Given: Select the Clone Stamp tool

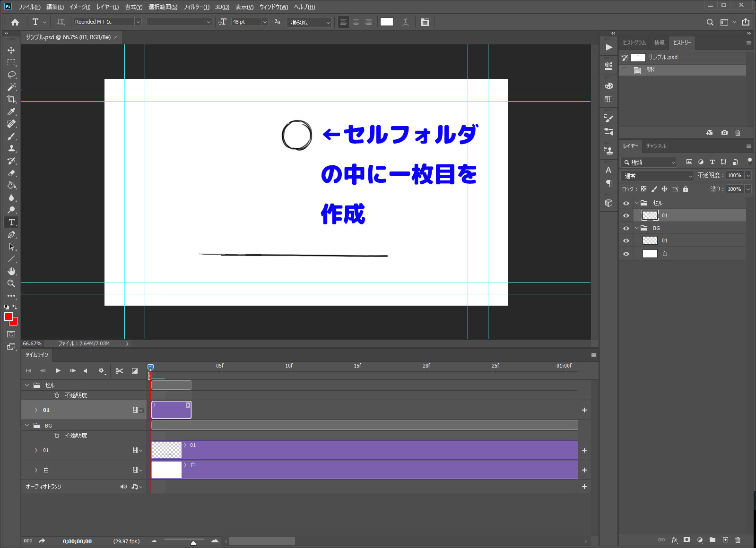Looking at the screenshot, I should click(x=11, y=148).
